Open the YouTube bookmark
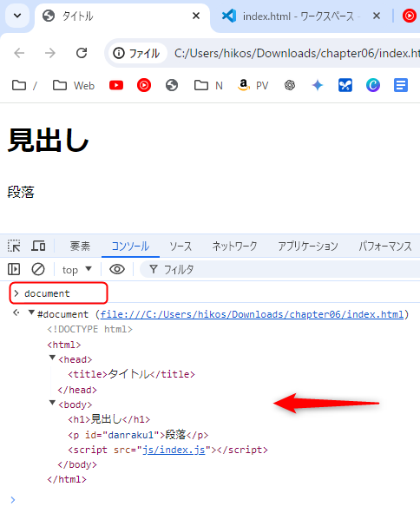This screenshot has height=513, width=420. pyautogui.click(x=116, y=85)
